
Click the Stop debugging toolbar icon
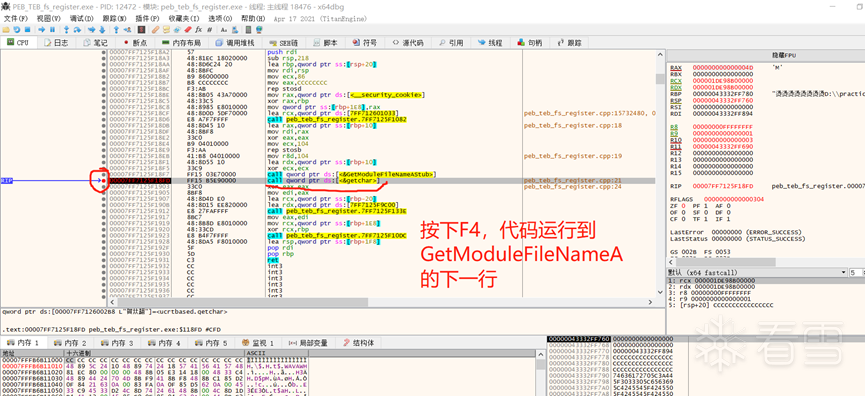point(28,29)
